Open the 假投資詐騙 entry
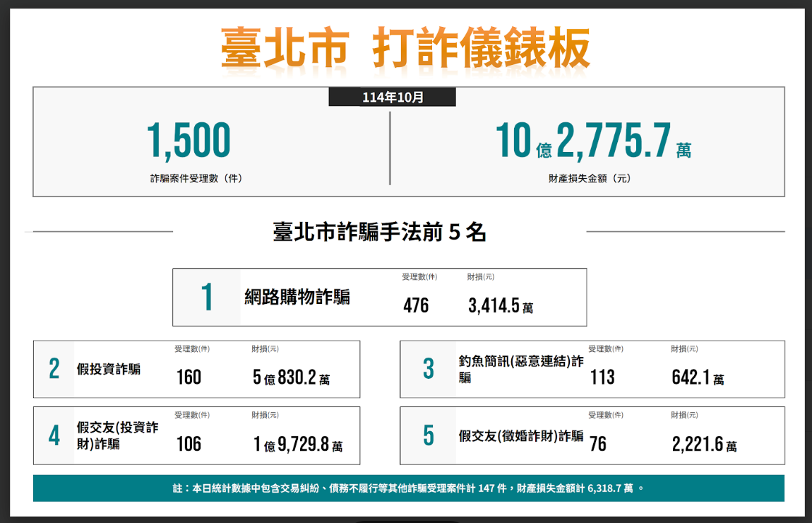 (108, 369)
